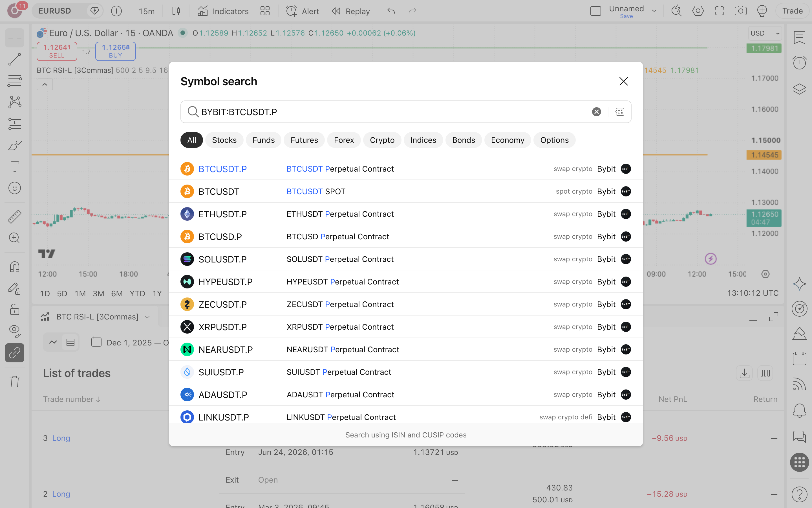
Task: Expand the Unnamed layout dropdown
Action: (x=654, y=11)
